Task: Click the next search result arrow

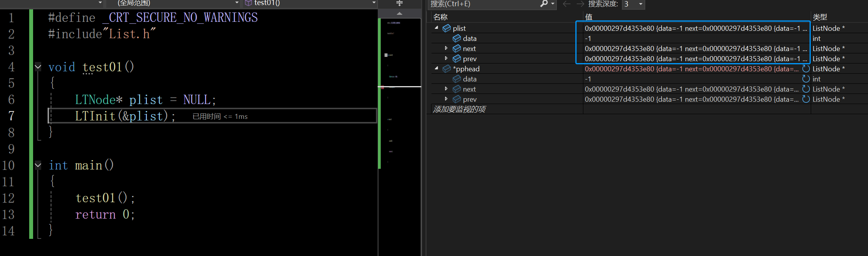Action: pyautogui.click(x=580, y=4)
